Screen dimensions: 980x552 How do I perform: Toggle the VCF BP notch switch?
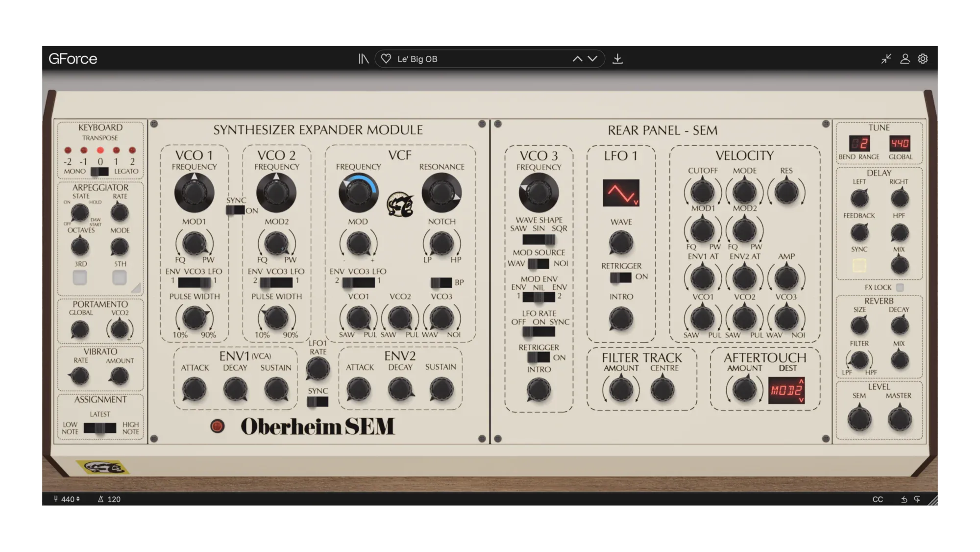(441, 282)
